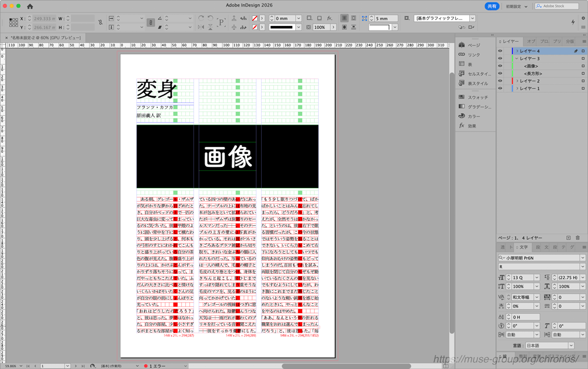Open the 小塚明朝 Pr6N font family dropdown

pyautogui.click(x=582, y=258)
